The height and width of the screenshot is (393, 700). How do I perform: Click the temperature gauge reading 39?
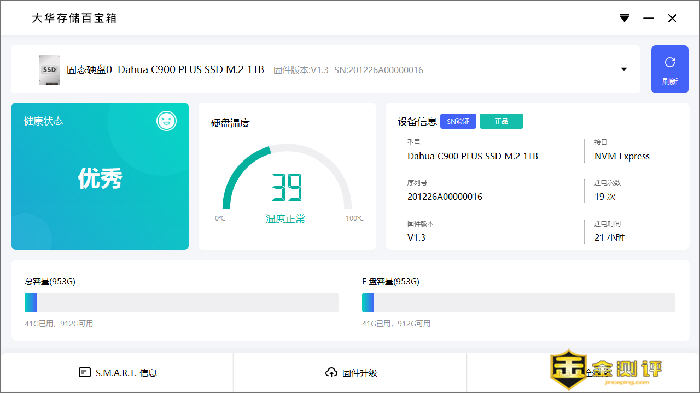[x=287, y=188]
